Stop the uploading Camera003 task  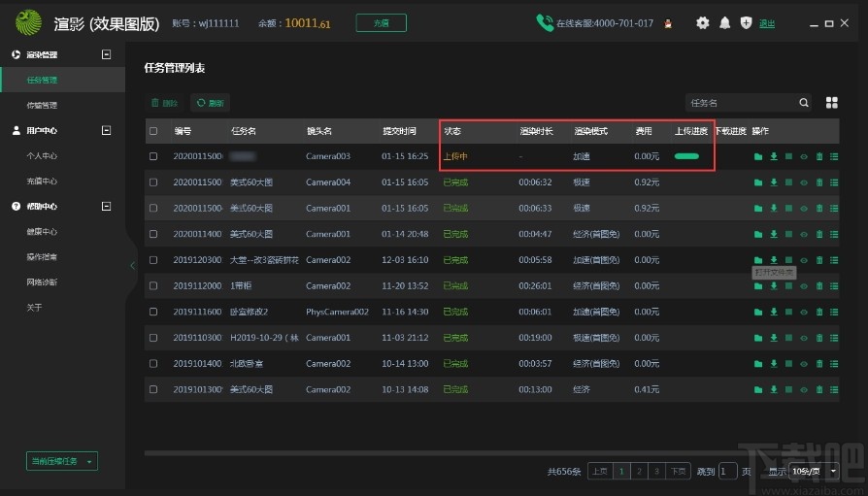788,156
